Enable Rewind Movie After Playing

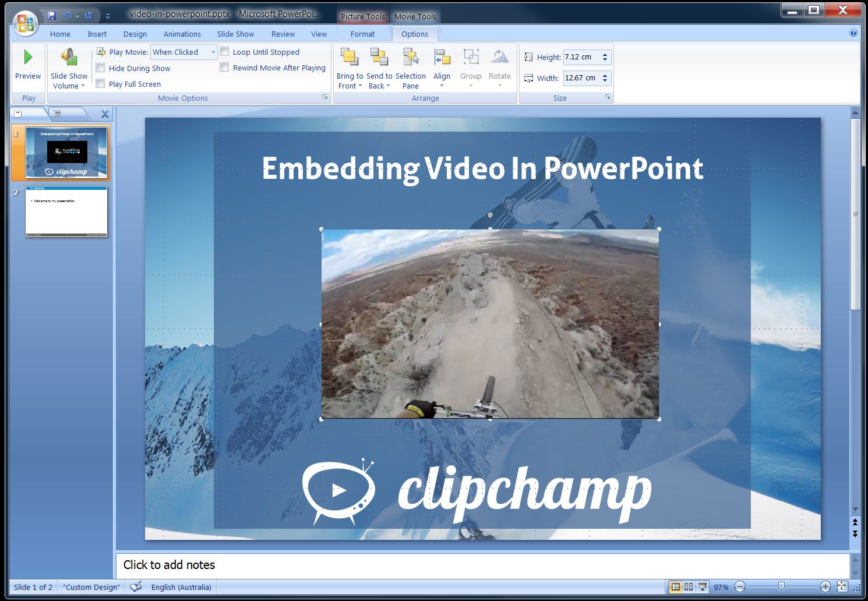point(225,67)
